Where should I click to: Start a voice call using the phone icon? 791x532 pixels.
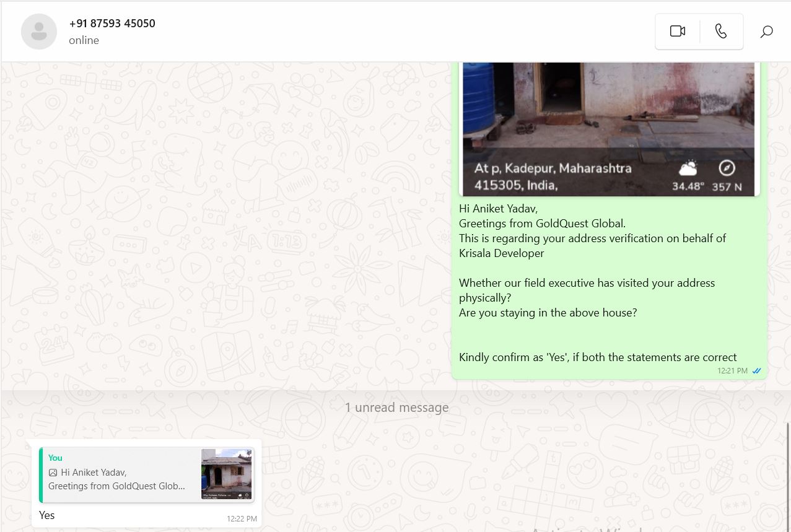point(721,32)
